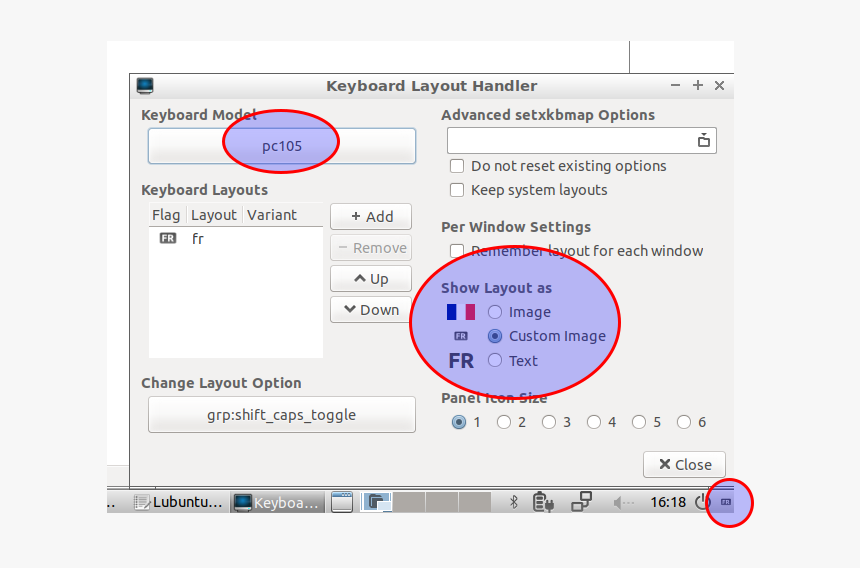The height and width of the screenshot is (568, 860).
Task: Click the FR flag icon in layouts list
Action: click(168, 238)
